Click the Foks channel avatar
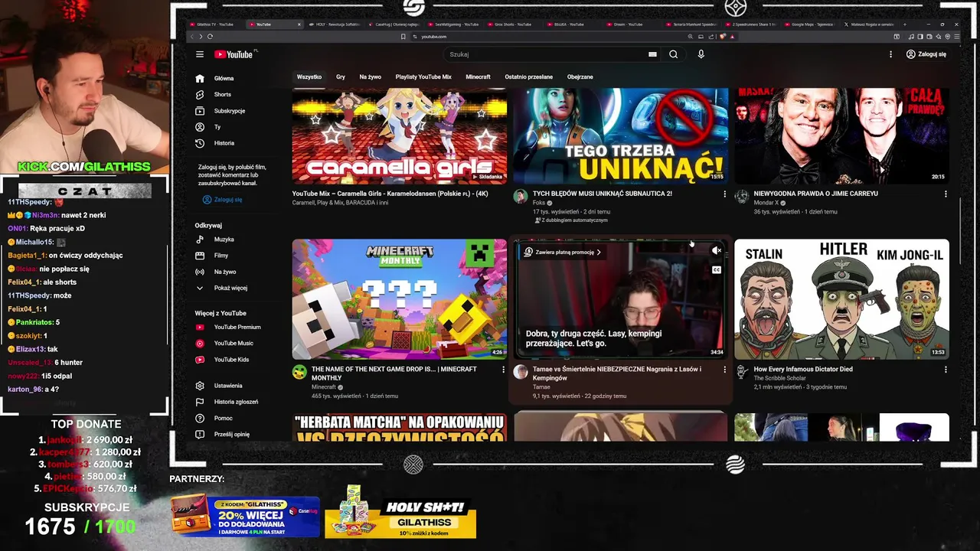This screenshot has height=551, width=980. tap(521, 197)
